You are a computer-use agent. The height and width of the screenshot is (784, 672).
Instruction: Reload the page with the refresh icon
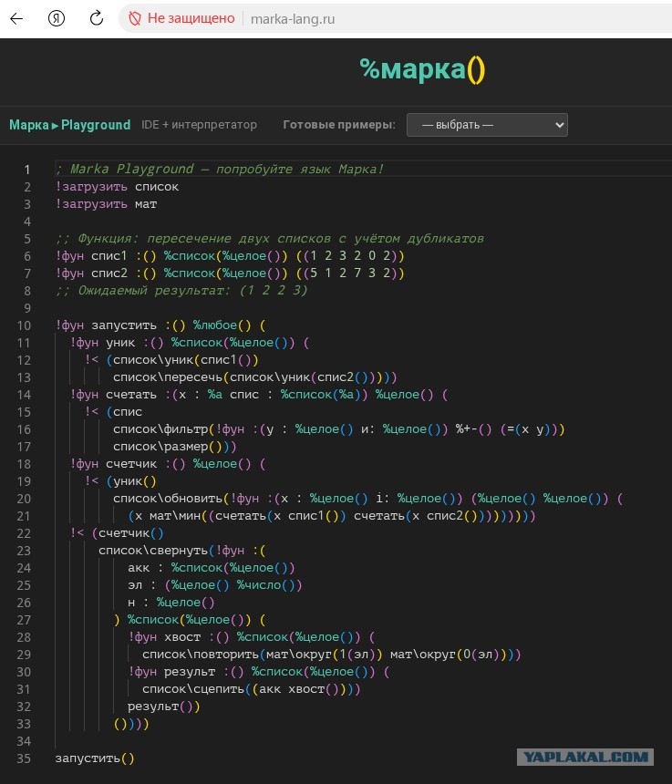click(x=96, y=18)
